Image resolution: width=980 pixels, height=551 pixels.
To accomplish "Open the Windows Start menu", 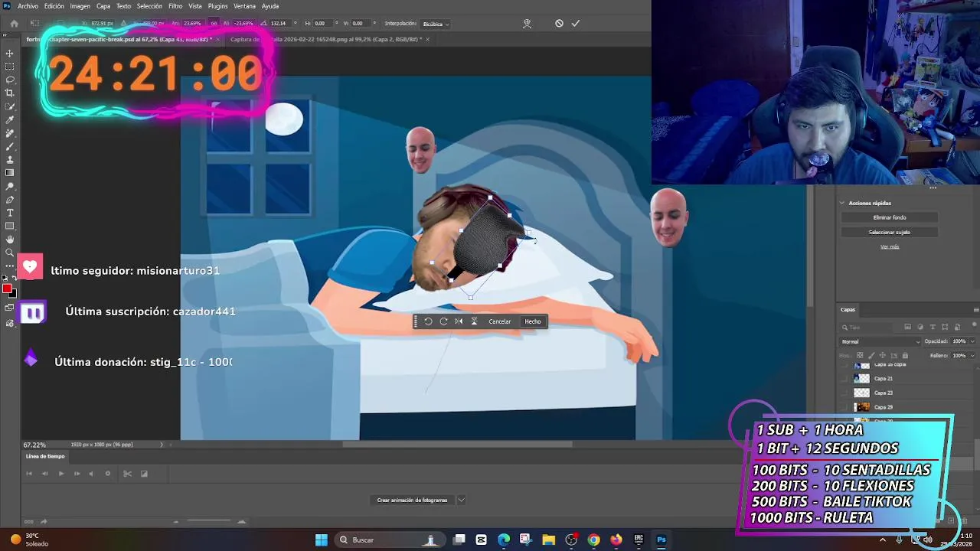I will point(322,540).
